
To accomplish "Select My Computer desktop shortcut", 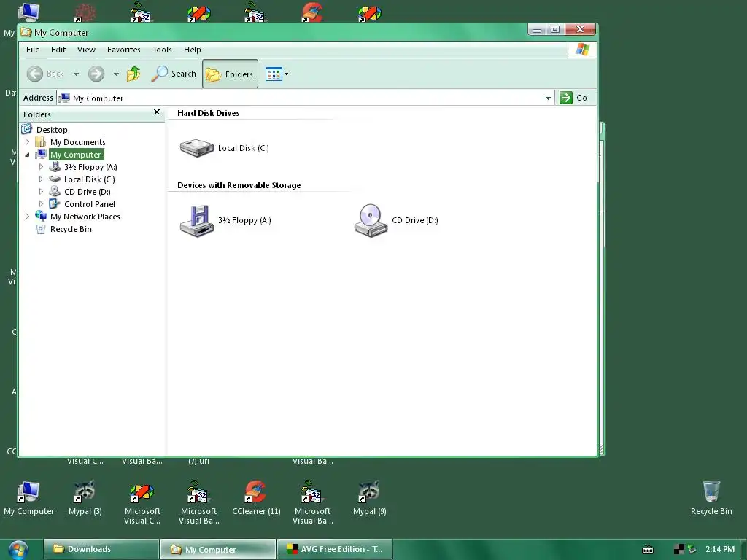I will click(x=28, y=499).
